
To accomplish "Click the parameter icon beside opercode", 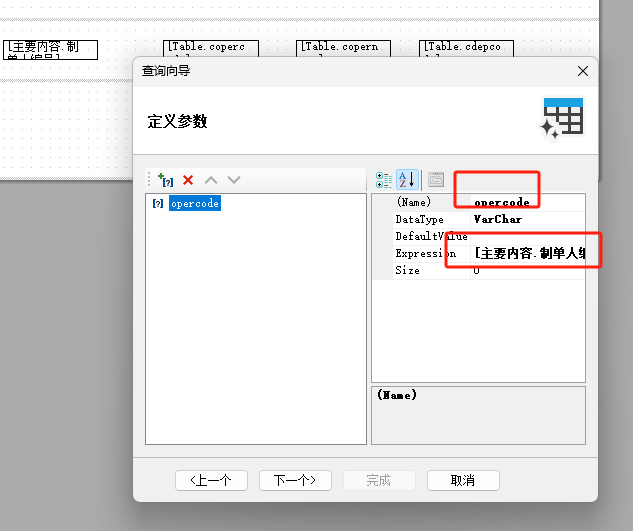I will click(158, 203).
